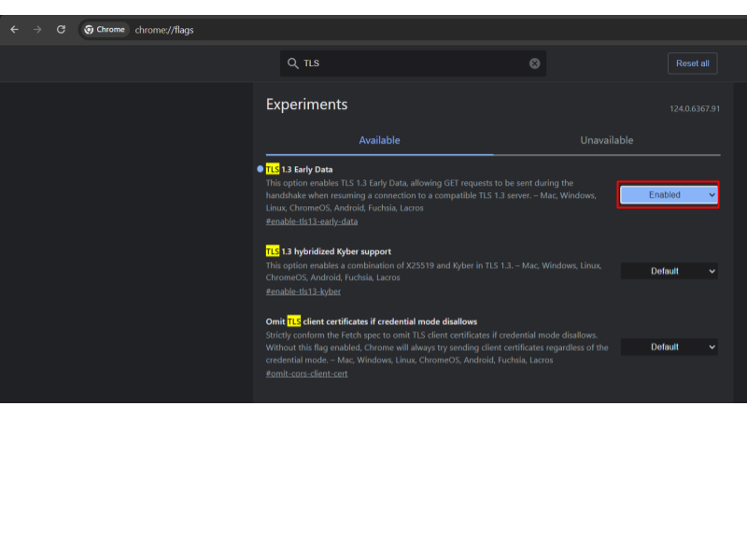The image size is (747, 560).
Task: Expand the Default dropdown for Kyber support
Action: (x=669, y=271)
